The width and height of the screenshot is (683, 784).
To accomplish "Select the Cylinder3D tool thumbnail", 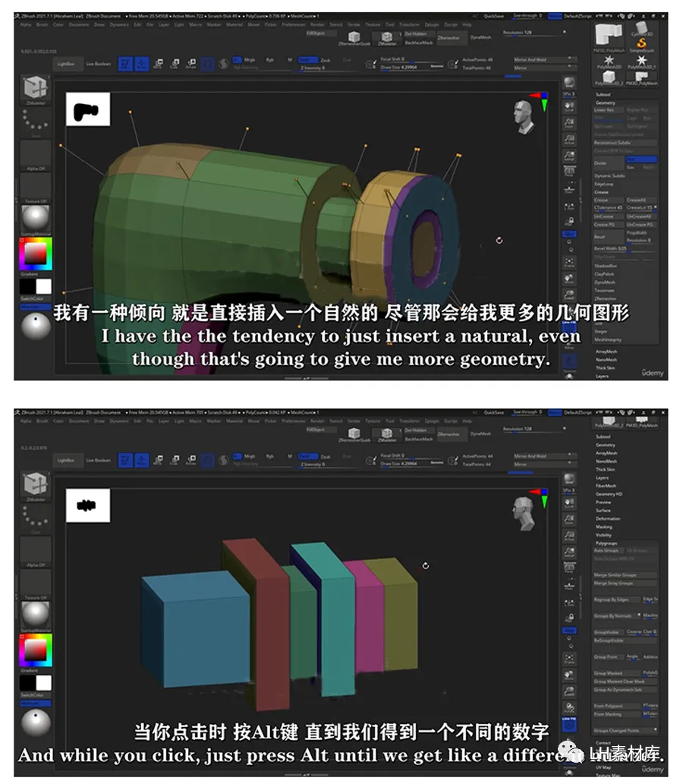I will pos(641,29).
